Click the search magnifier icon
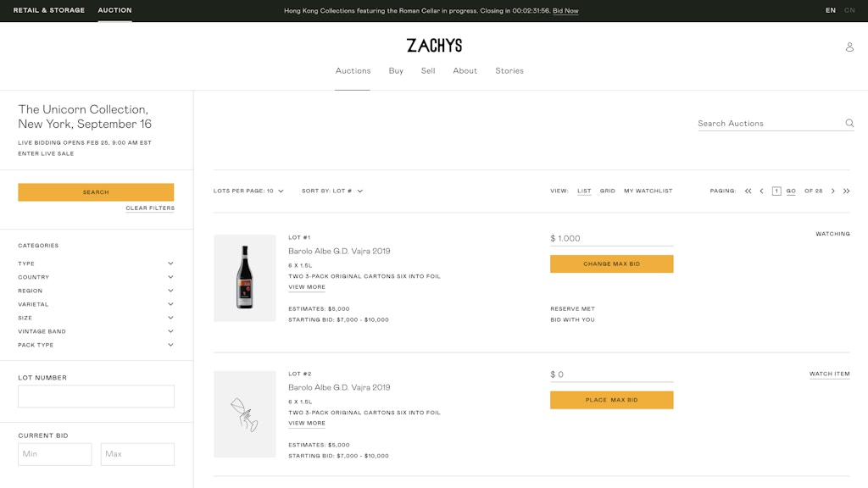 849,123
